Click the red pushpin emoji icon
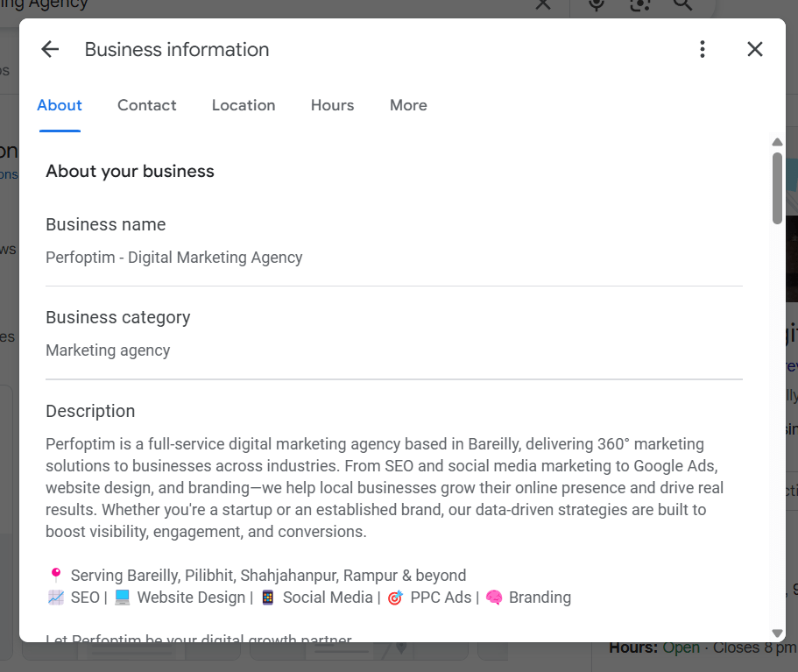 (56, 575)
